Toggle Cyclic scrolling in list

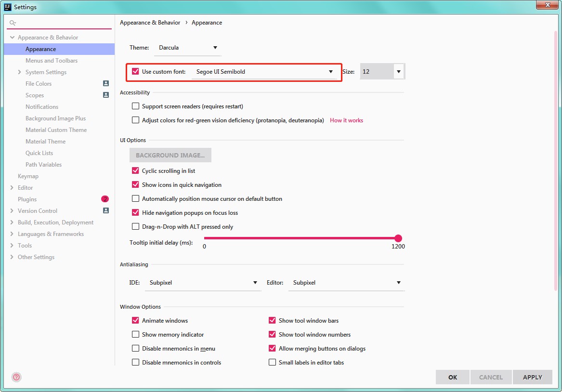[x=135, y=170]
